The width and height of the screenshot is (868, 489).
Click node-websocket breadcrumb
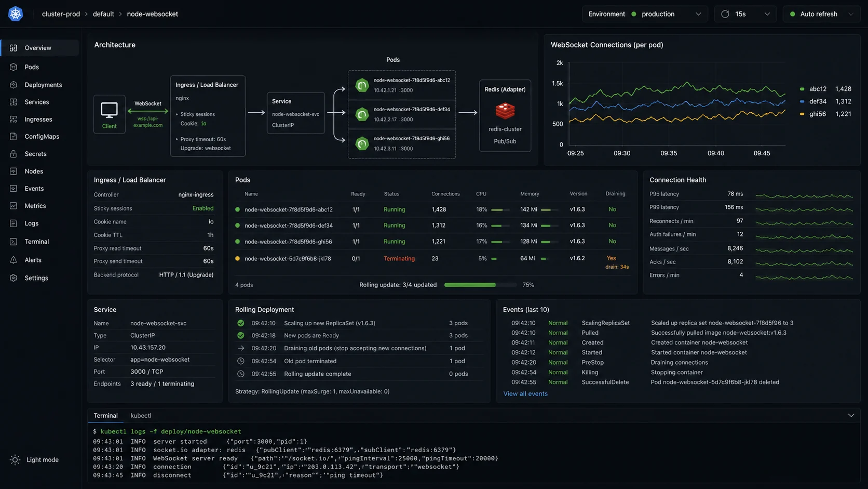[153, 14]
